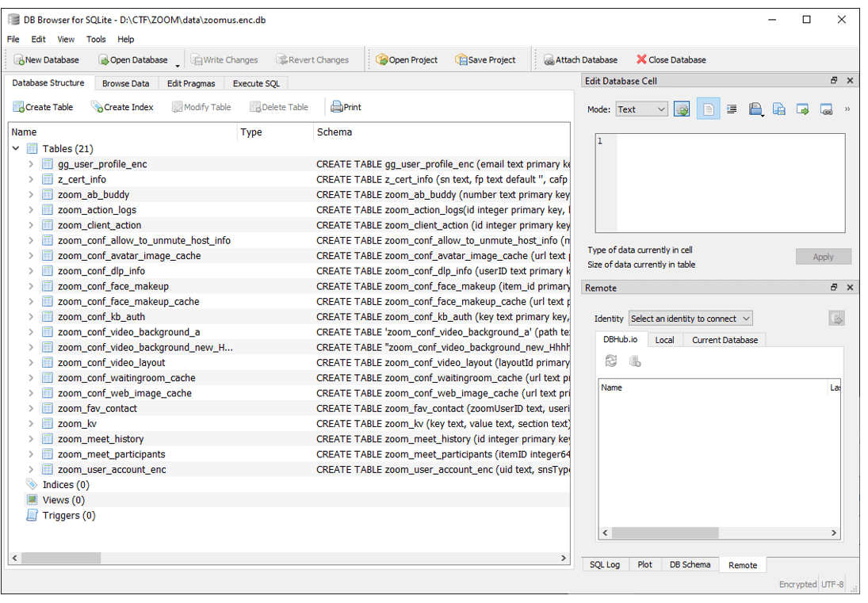Switch to the Plot bottom tab
Image resolution: width=868 pixels, height=603 pixels.
click(644, 565)
